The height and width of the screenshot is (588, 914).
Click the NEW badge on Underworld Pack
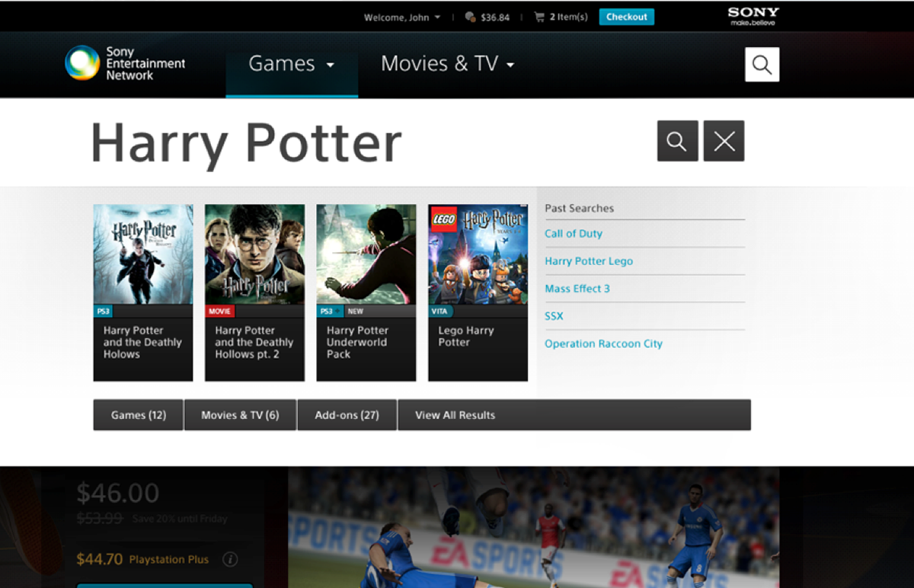(356, 311)
